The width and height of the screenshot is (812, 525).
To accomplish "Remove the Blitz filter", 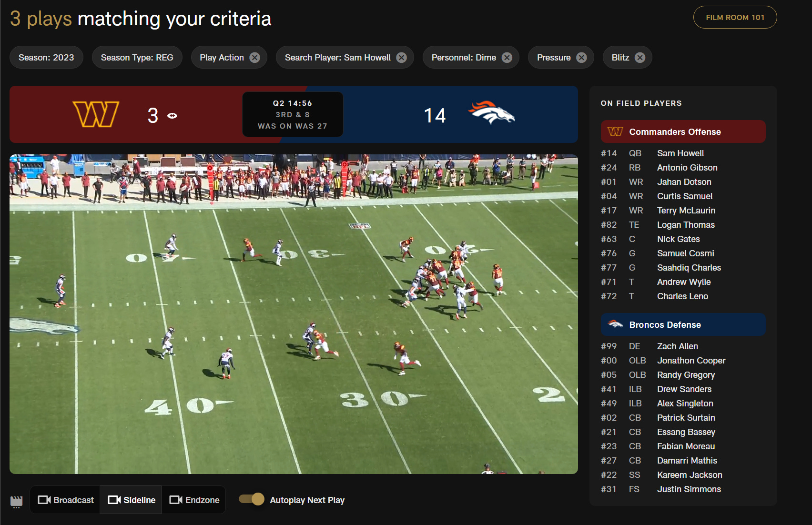I will (x=640, y=58).
